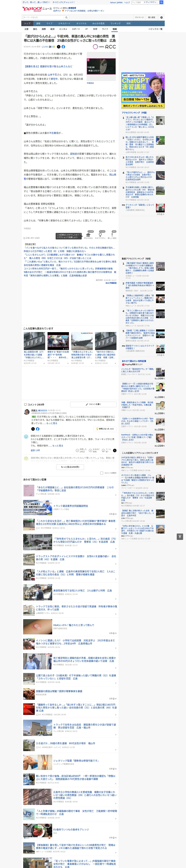Click the Yahoo! JAPAN ニュース logo
Screen dimensions: 186x868
(37, 9)
